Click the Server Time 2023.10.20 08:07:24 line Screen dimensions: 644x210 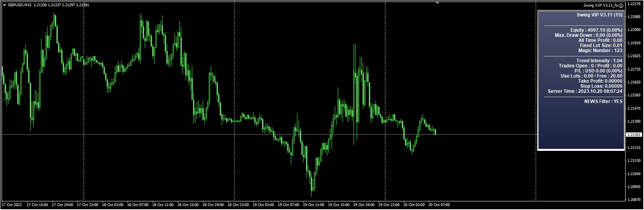pos(585,91)
